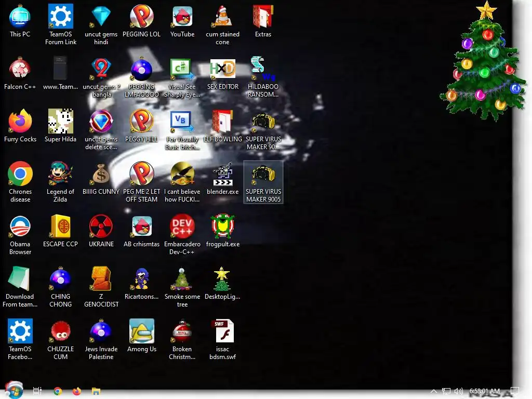
Task: Select the uncut gems hindi icon
Action: (x=101, y=24)
